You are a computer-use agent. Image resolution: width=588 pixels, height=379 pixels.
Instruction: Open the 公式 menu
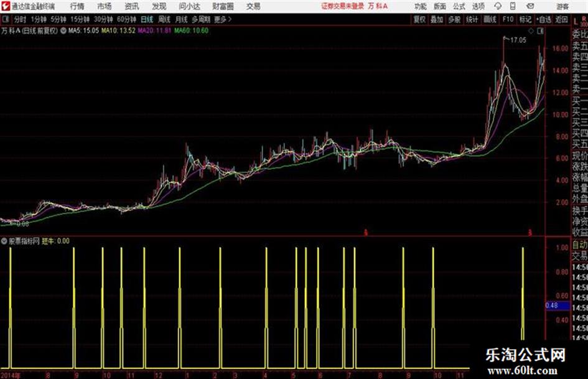click(459, 6)
